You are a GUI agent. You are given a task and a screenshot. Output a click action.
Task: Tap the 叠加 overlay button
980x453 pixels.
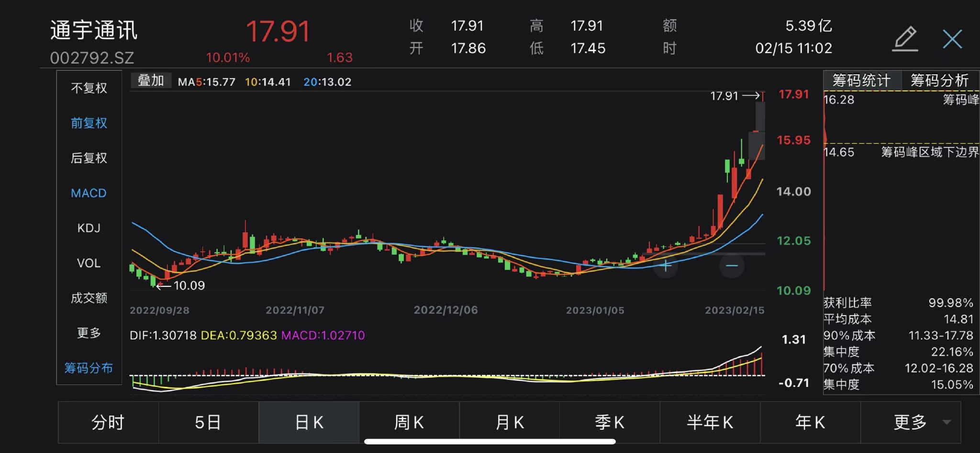pyautogui.click(x=151, y=80)
